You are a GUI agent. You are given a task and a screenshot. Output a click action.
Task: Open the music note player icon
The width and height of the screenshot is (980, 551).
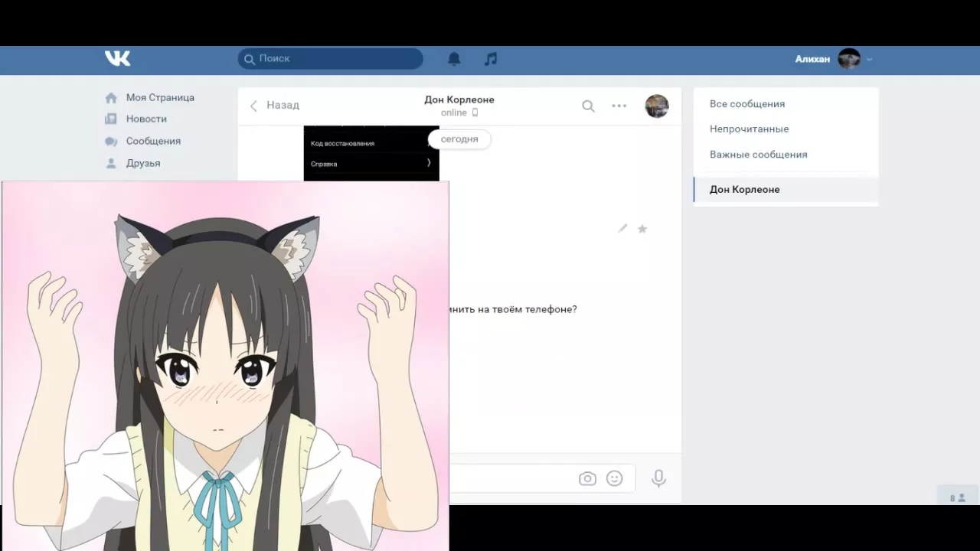coord(491,59)
